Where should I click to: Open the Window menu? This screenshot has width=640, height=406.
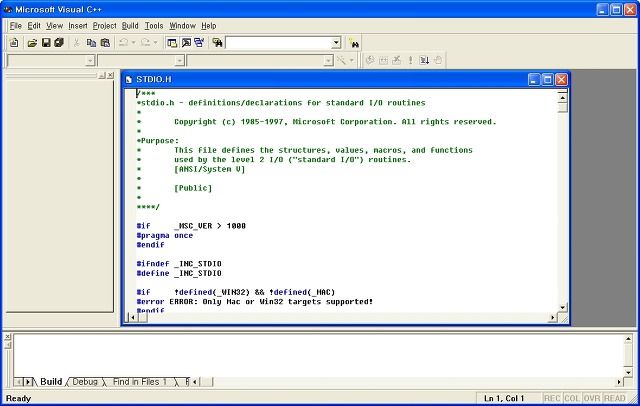click(182, 26)
